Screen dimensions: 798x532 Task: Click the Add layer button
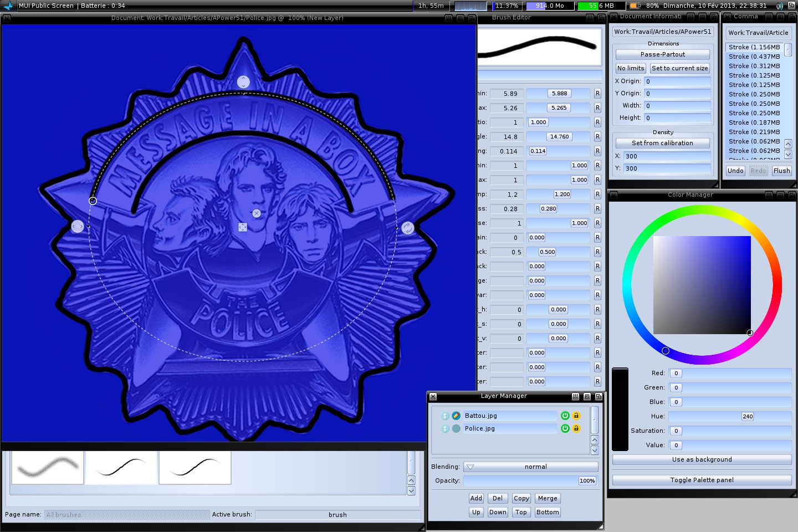point(476,498)
